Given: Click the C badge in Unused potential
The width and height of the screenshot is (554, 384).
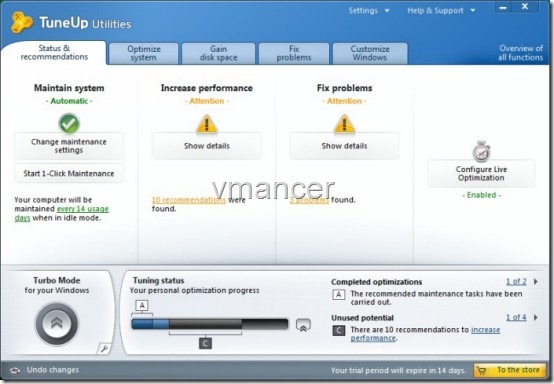Looking at the screenshot, I should click(338, 331).
